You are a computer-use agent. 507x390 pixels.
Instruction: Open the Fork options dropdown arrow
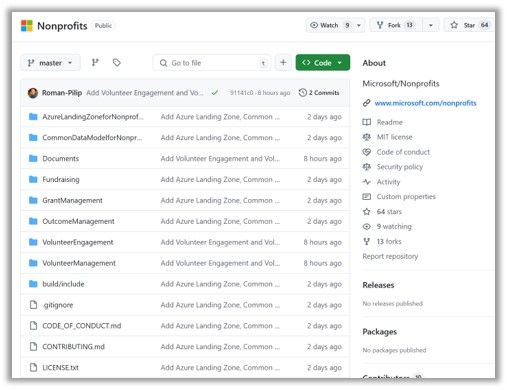[x=431, y=25]
